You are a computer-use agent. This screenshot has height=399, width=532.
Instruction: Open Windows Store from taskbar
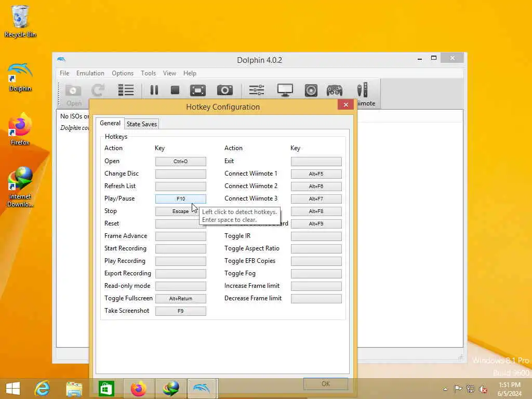106,389
